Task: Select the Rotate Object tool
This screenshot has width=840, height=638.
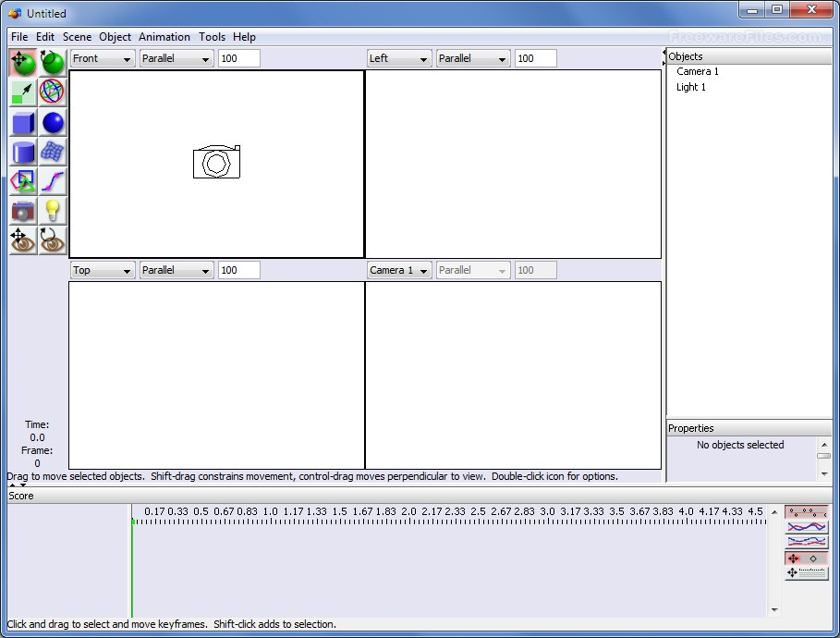Action: coord(52,63)
